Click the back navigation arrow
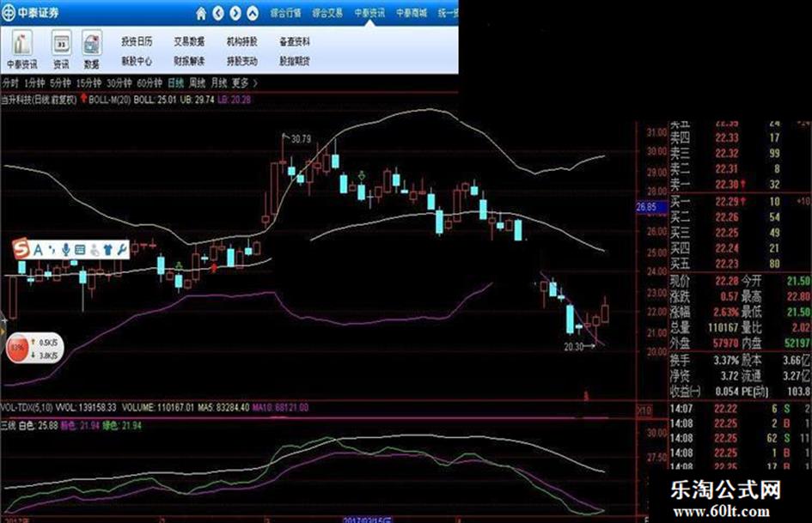 pos(218,14)
